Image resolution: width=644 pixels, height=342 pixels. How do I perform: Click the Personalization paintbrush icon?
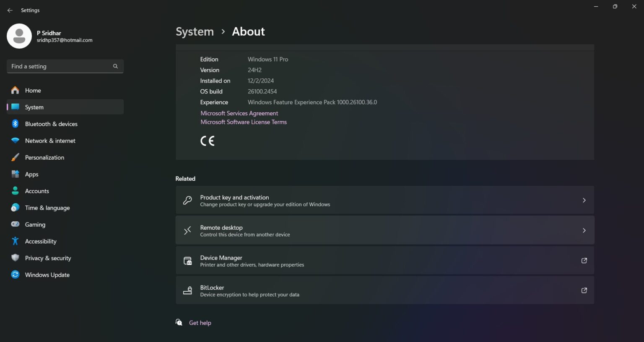point(15,157)
